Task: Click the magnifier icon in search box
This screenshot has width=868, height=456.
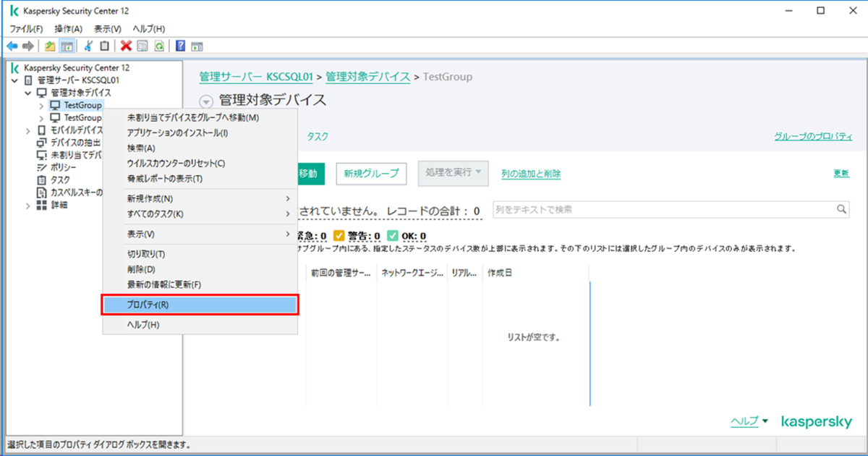Action: point(842,209)
